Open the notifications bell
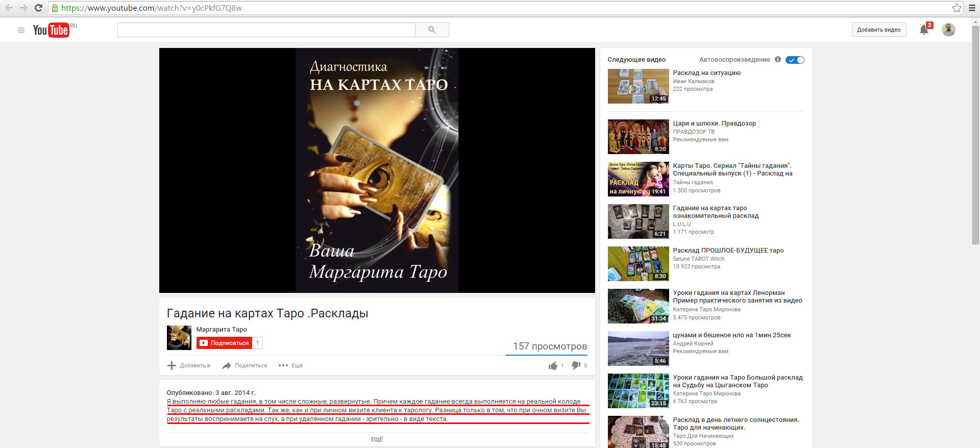 coord(924,30)
